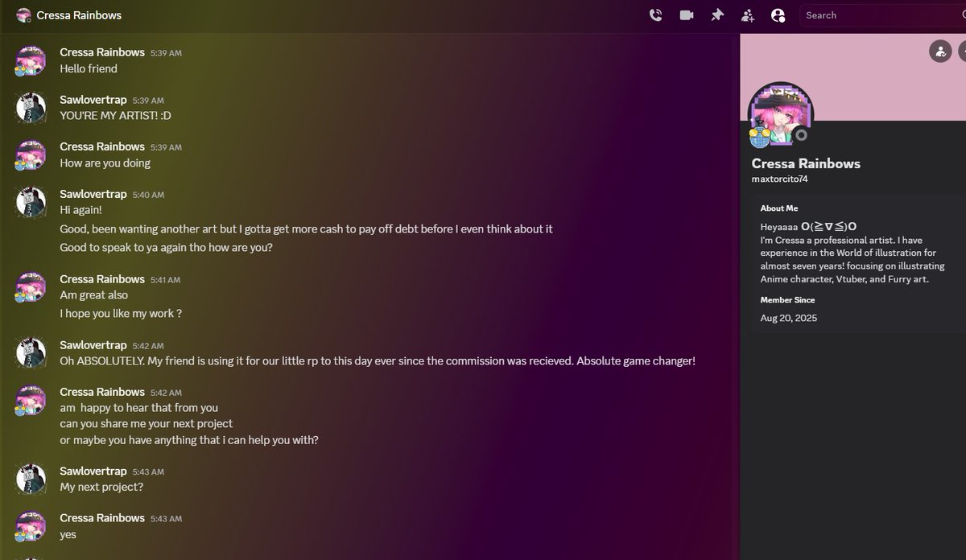
Task: Click the Sawlovertrap name above "My next project?"
Action: 93,471
